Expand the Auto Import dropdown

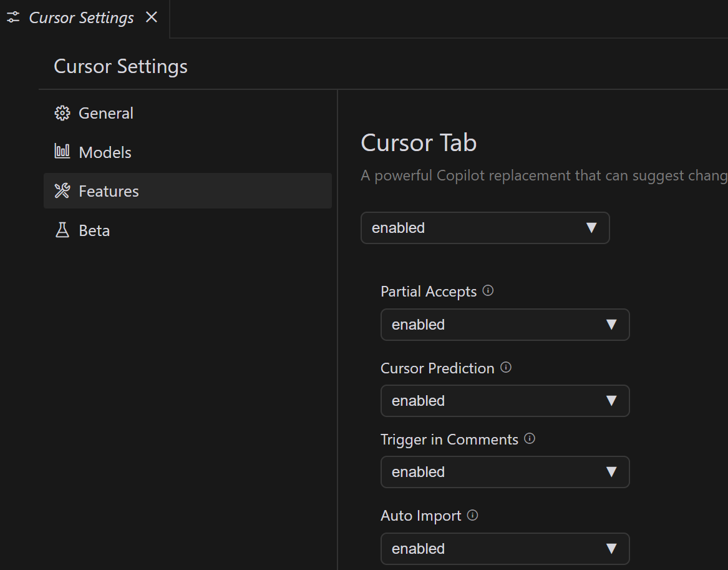click(x=505, y=549)
